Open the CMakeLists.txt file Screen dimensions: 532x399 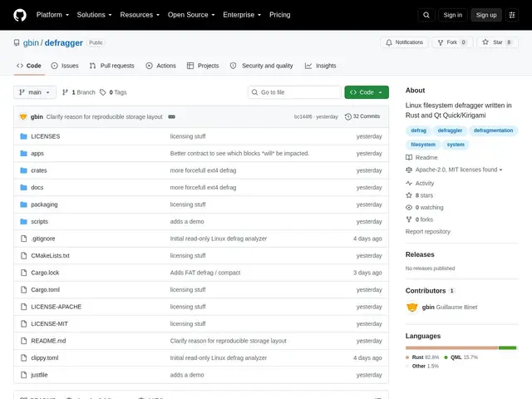[x=50, y=255]
